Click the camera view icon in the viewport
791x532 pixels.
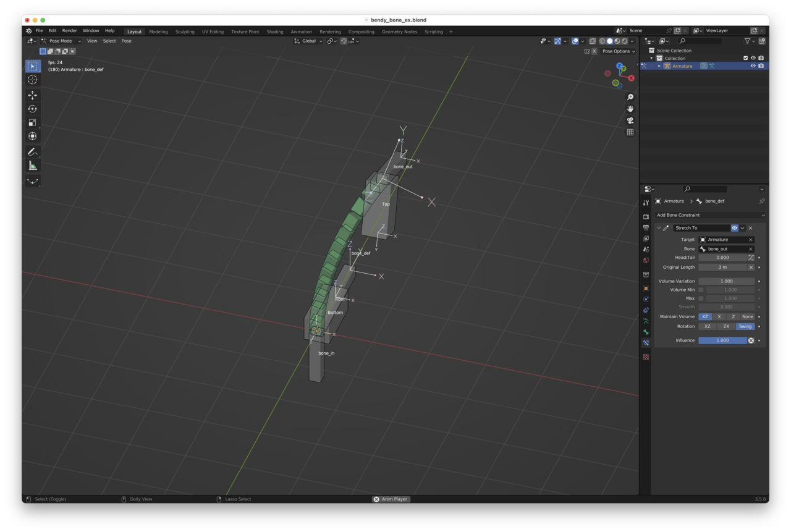pyautogui.click(x=630, y=120)
